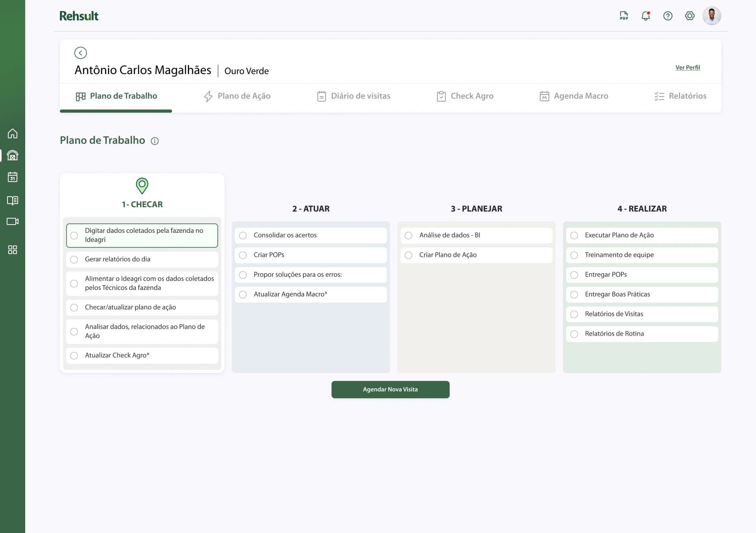Image resolution: width=756 pixels, height=533 pixels.
Task: Click the Alimentar o Ideagri task text
Action: click(x=150, y=283)
